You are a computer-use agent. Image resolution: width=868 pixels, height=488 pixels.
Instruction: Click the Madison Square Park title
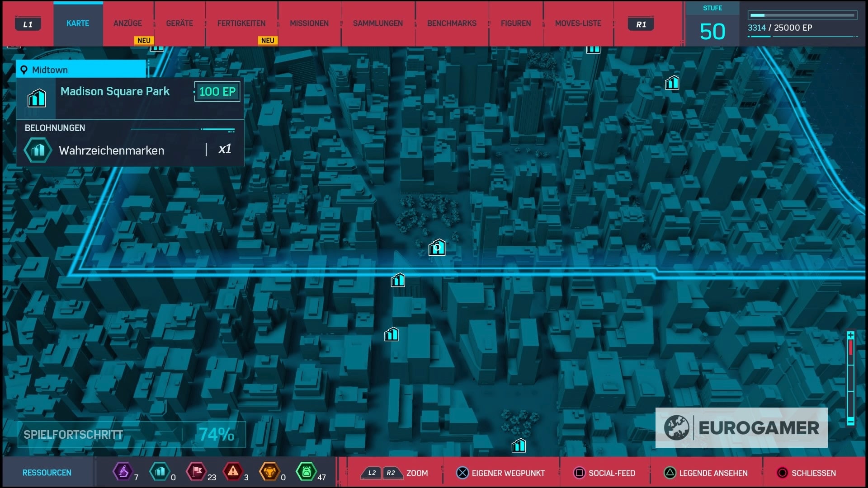tap(115, 92)
